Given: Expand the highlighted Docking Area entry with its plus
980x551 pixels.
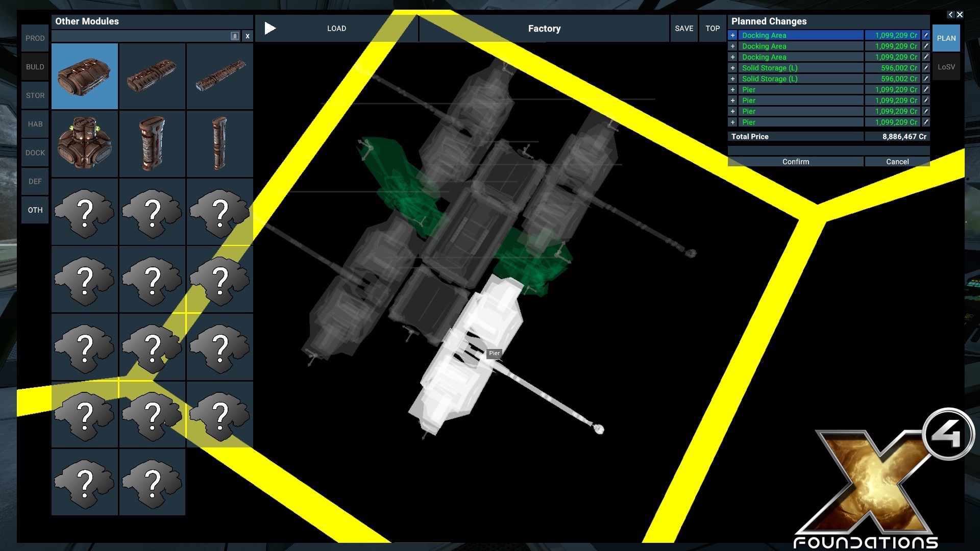Looking at the screenshot, I should coord(732,35).
